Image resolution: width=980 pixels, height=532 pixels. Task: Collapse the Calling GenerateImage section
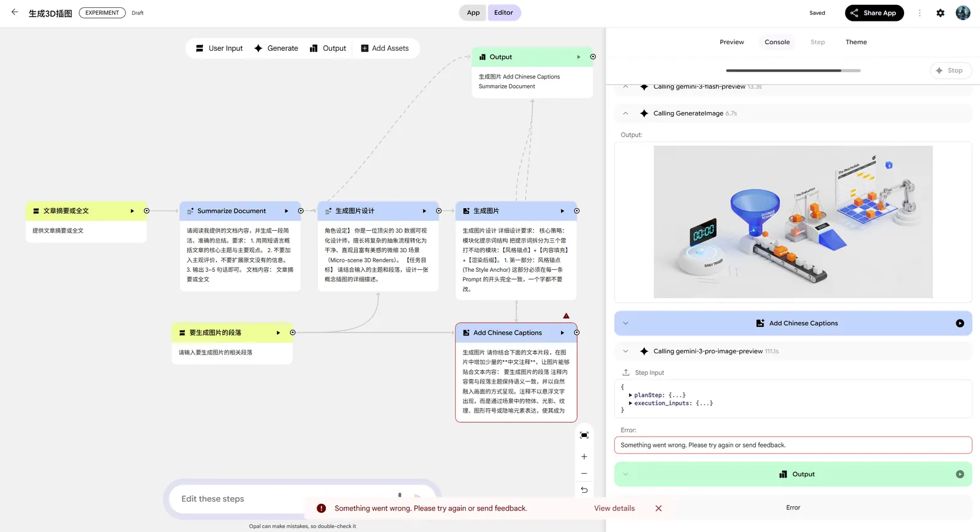click(625, 113)
